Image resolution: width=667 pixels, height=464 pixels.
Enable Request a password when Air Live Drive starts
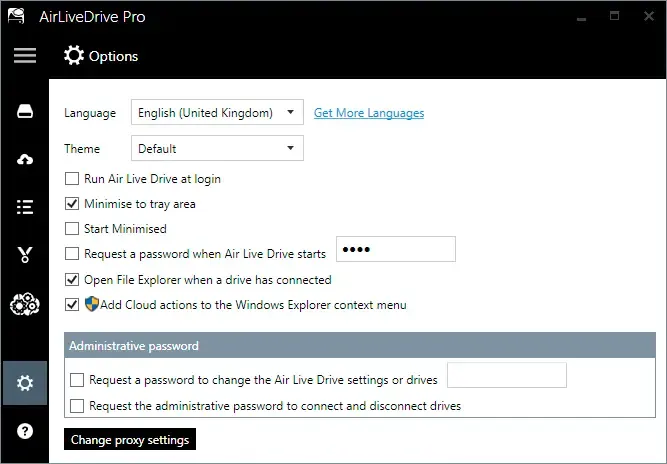(x=72, y=253)
